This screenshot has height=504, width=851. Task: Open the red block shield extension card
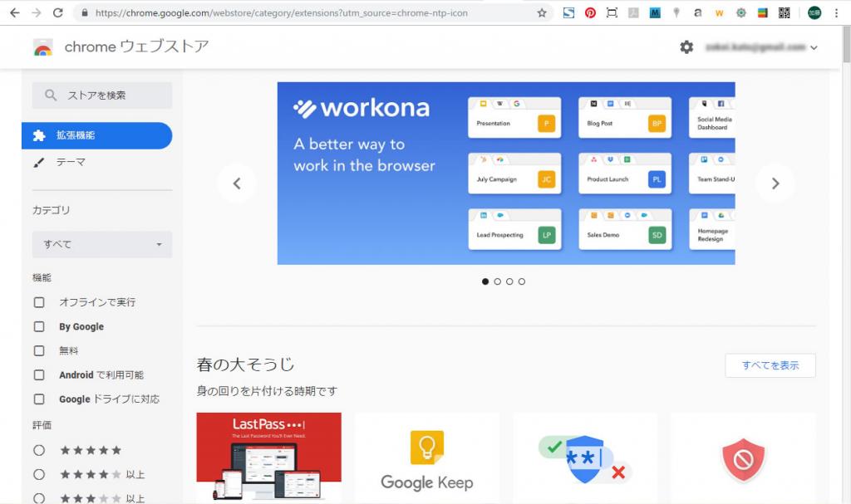[x=743, y=458]
